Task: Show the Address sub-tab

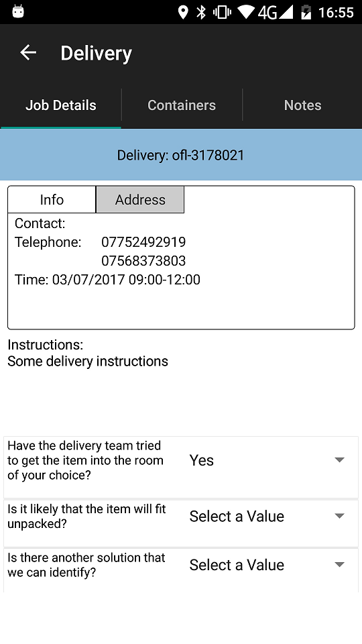Action: [x=140, y=200]
